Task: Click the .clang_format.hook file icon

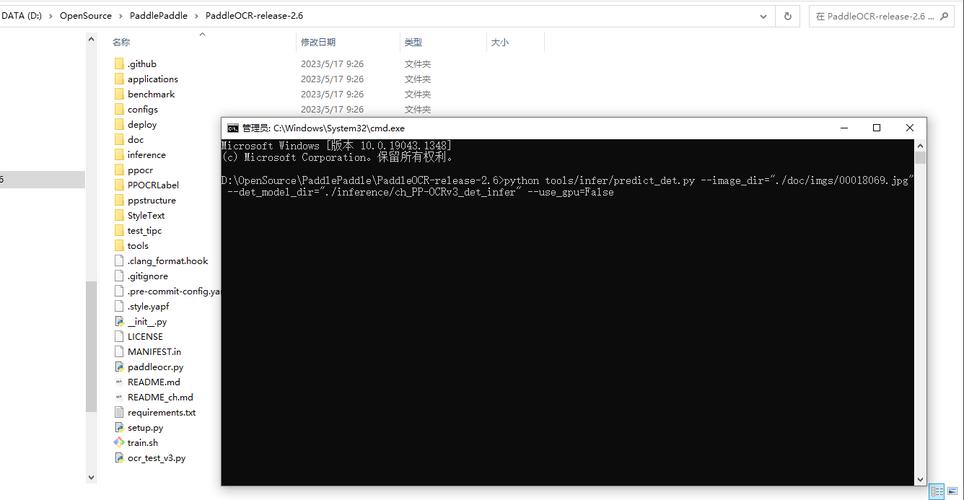Action: [x=119, y=261]
